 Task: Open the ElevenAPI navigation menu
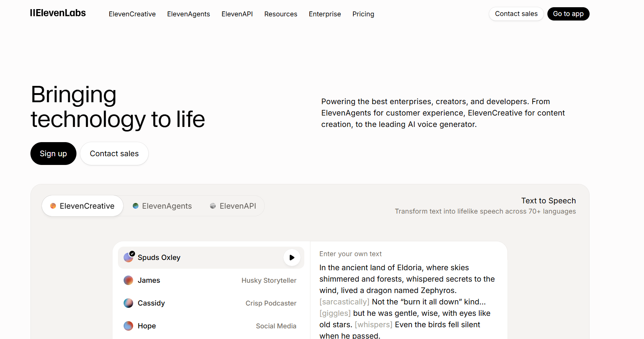coord(237,14)
